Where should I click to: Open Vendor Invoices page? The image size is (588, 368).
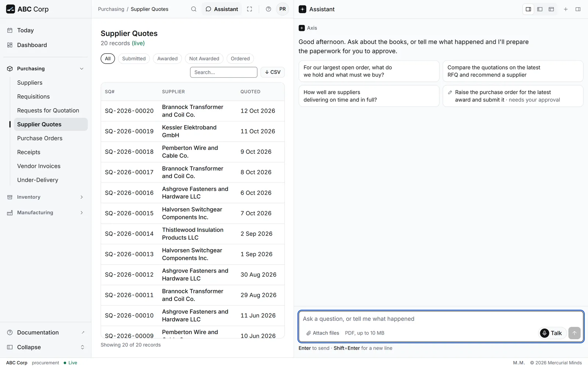click(x=51, y=166)
